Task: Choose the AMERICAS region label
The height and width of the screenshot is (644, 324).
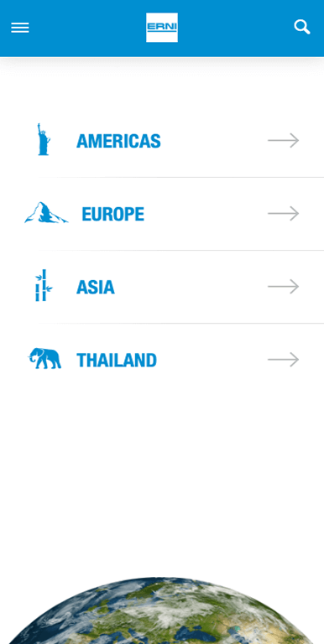Action: (118, 141)
